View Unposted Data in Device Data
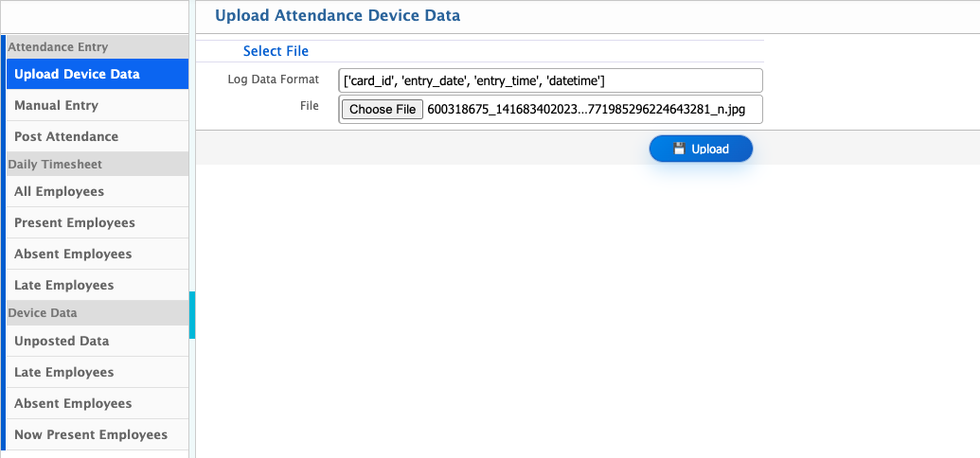 62,341
